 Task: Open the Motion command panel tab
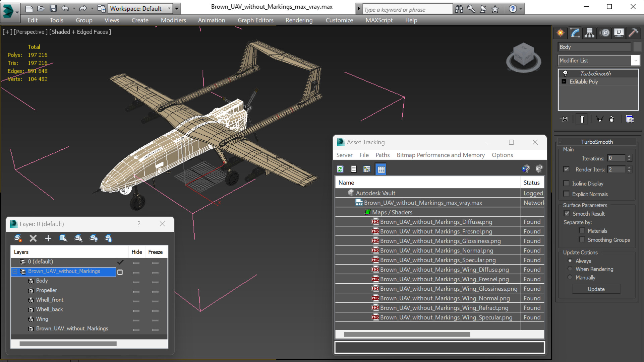click(x=605, y=33)
